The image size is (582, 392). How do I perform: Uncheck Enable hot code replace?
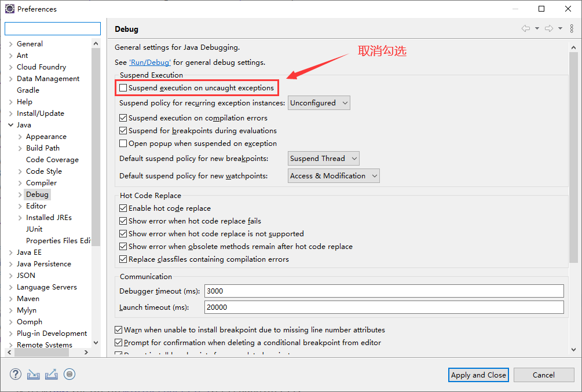tap(123, 208)
